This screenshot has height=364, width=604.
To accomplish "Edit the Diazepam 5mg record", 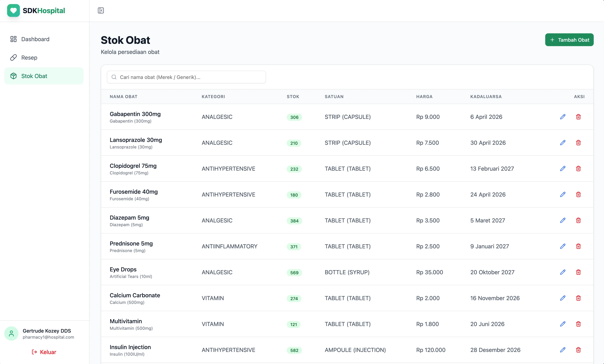I will 563,220.
